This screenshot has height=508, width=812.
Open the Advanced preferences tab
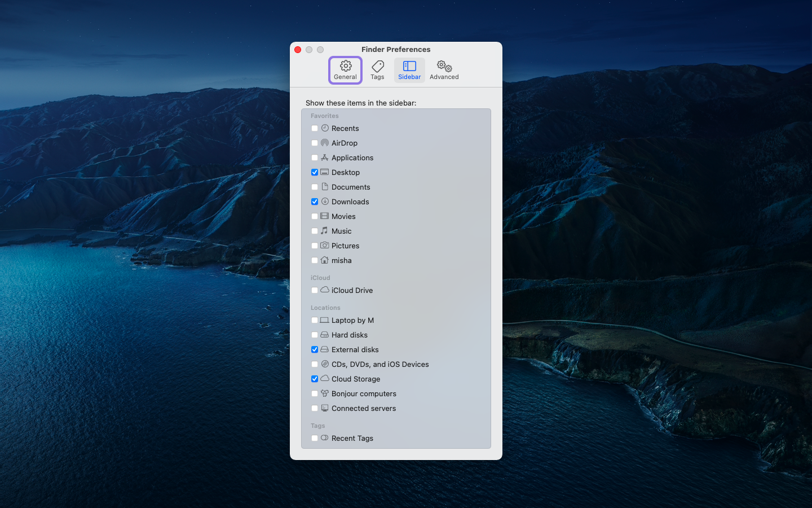[444, 71]
